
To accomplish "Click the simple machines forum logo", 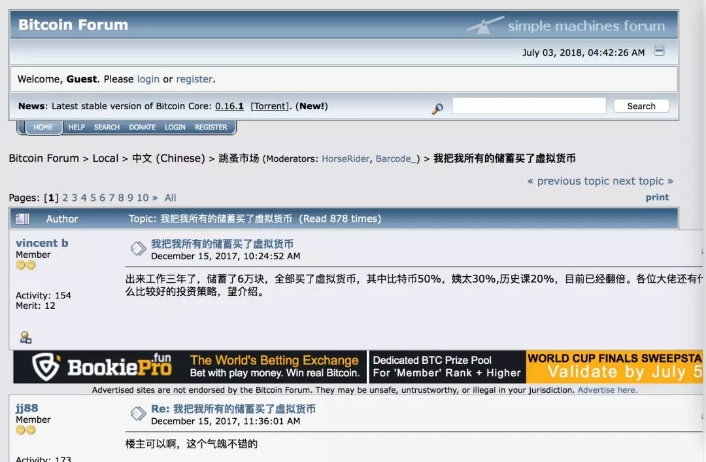I will [566, 25].
